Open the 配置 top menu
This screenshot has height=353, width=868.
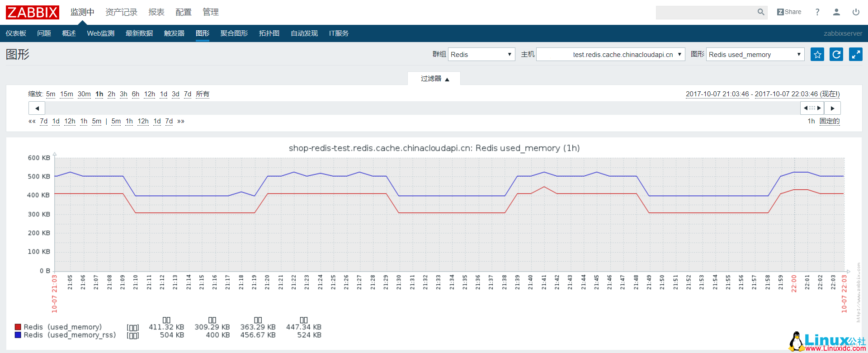tap(183, 12)
